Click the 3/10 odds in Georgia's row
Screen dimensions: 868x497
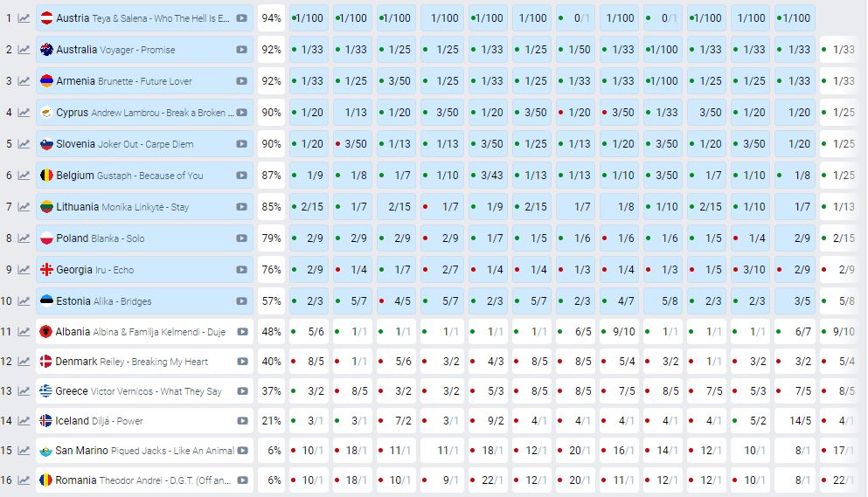tap(751, 270)
